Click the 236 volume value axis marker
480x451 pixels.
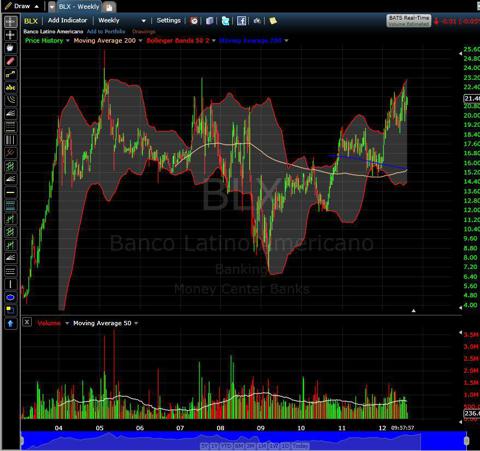coord(472,413)
